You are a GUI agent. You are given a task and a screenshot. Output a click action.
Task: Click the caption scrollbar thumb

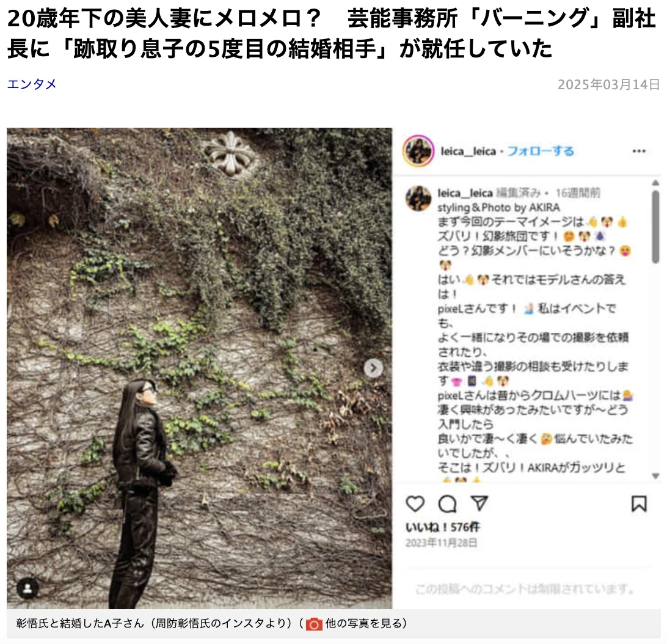[x=655, y=227]
